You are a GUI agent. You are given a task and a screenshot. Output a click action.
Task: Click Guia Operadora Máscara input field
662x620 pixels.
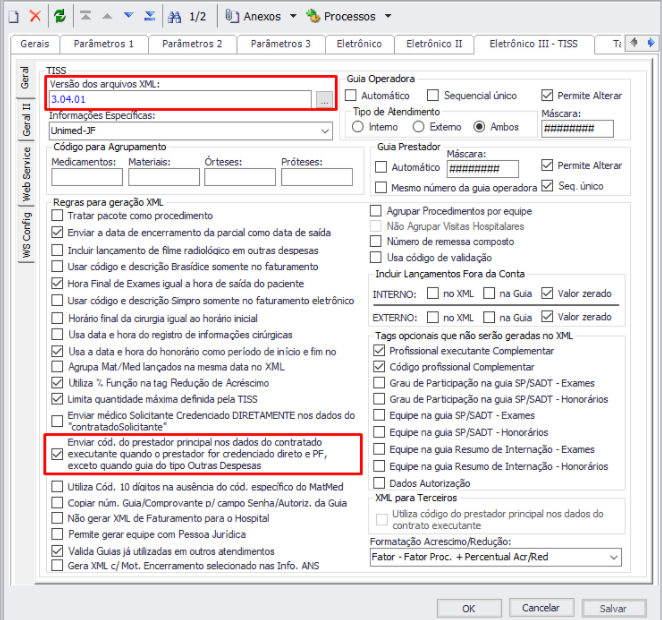tap(578, 129)
